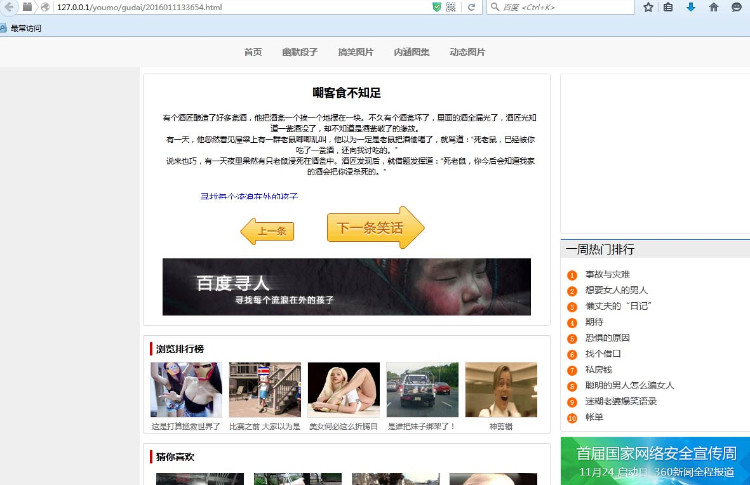Go to browser home page icon
The height and width of the screenshot is (485, 750).
click(x=713, y=7)
